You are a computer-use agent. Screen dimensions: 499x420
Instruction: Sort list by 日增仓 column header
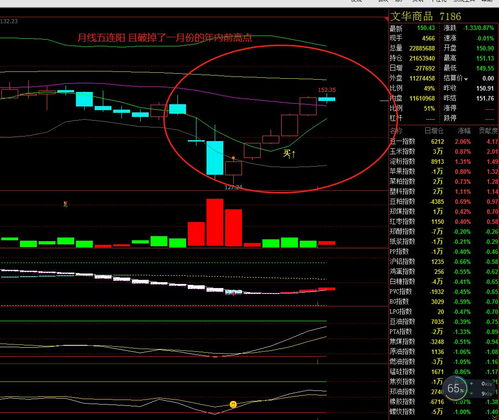coord(434,131)
